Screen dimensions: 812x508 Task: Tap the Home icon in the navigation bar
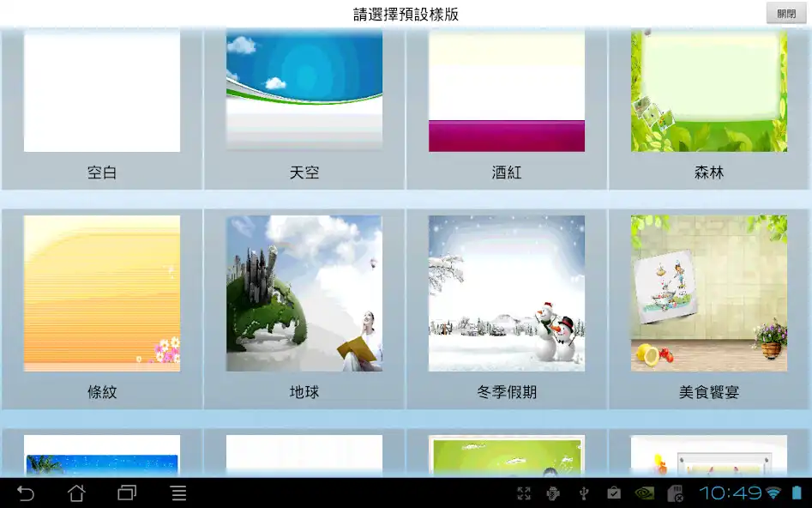click(76, 493)
